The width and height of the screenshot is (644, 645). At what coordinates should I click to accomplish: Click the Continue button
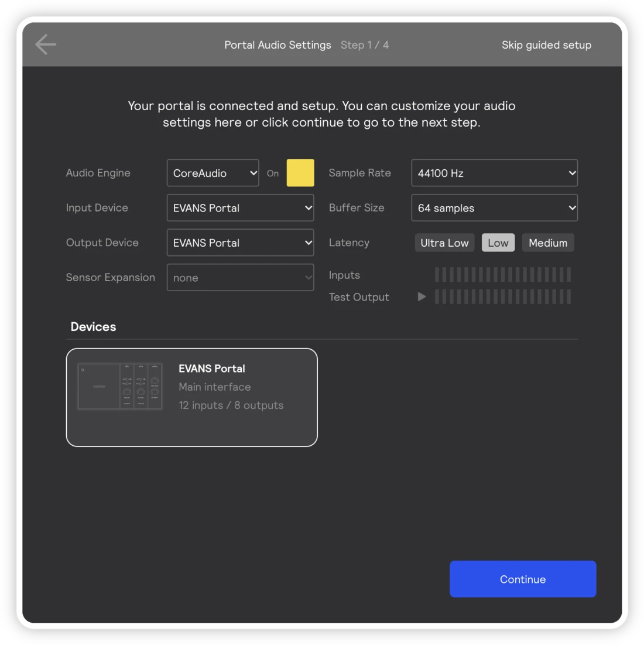(523, 579)
